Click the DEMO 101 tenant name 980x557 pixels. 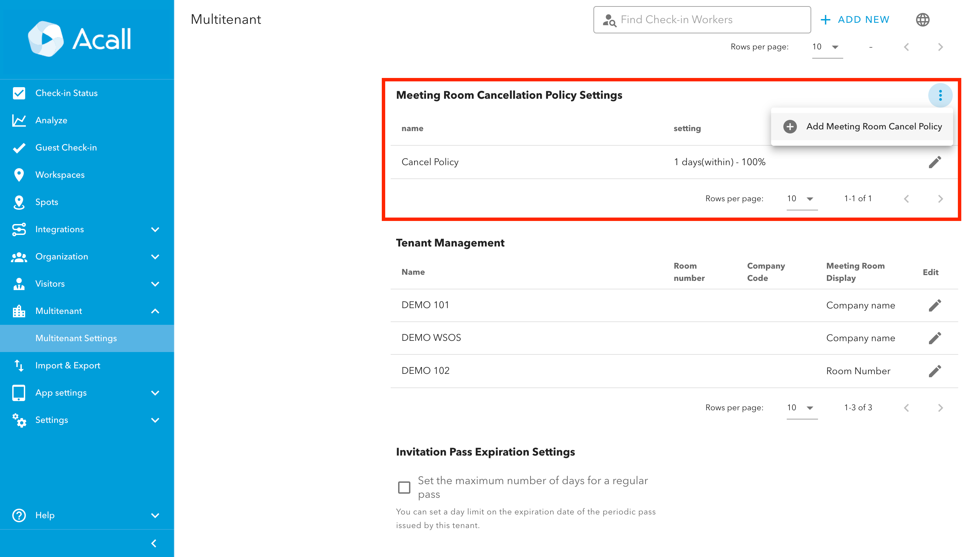coord(425,305)
